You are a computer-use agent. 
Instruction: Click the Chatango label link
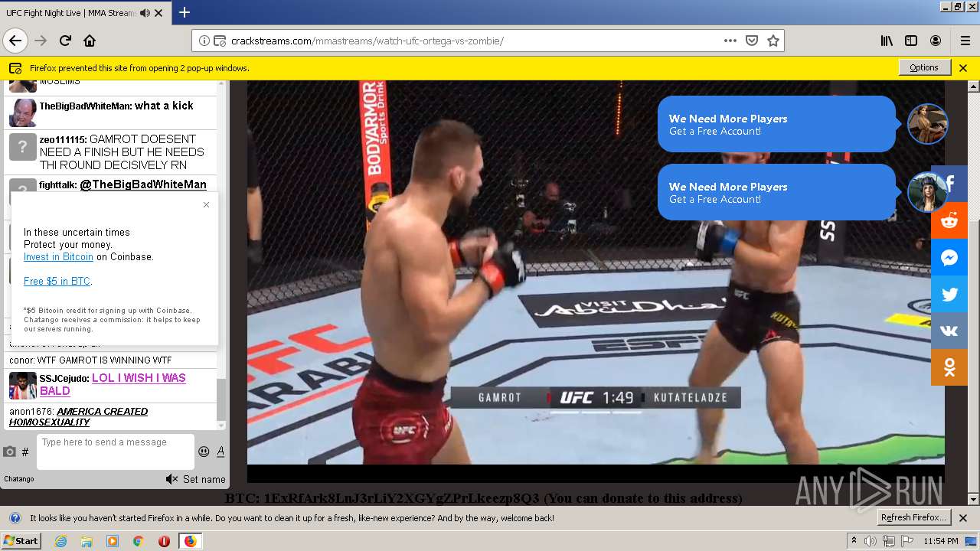[x=19, y=479]
